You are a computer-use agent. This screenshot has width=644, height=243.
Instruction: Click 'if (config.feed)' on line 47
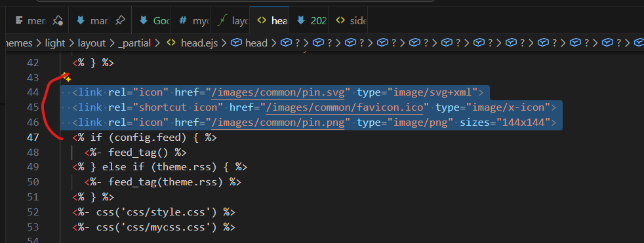coord(139,137)
